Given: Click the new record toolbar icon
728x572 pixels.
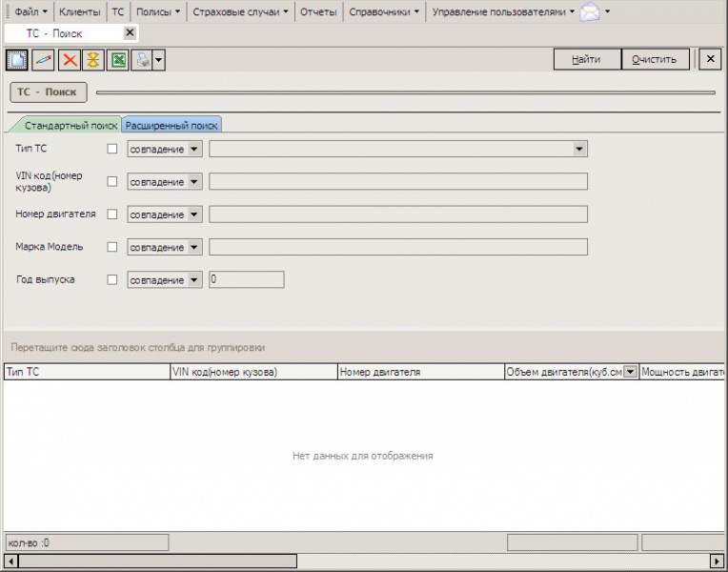Looking at the screenshot, I should (17, 60).
